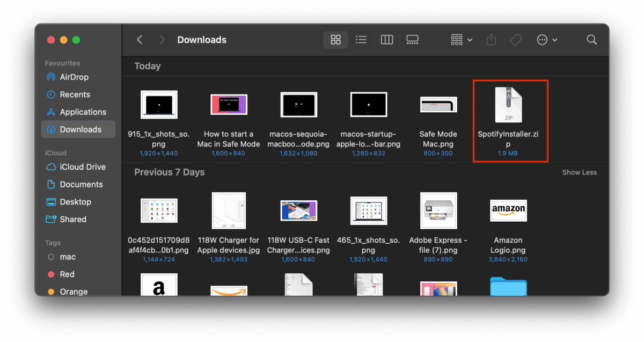
Task: Select the Amazon Logio.png thumbnail
Action: [x=509, y=210]
